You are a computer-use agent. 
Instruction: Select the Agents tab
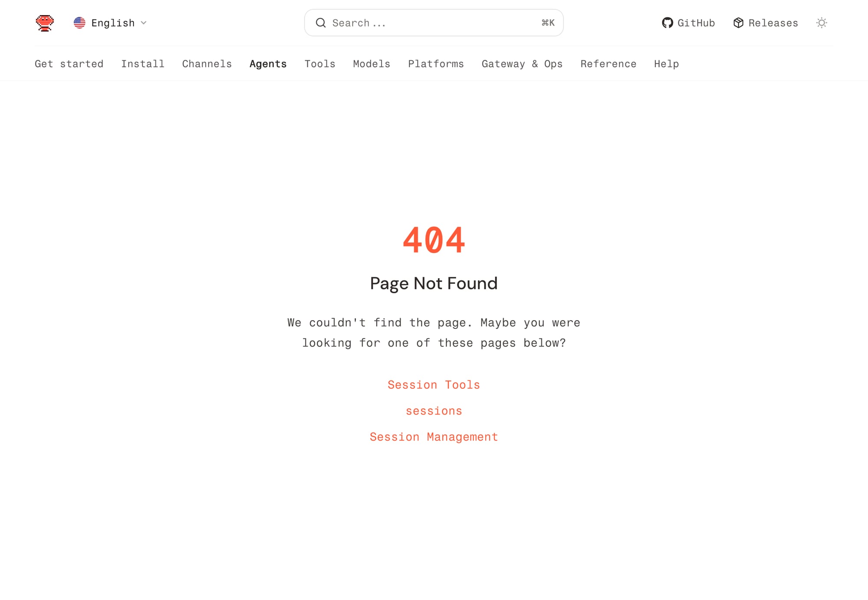click(268, 64)
